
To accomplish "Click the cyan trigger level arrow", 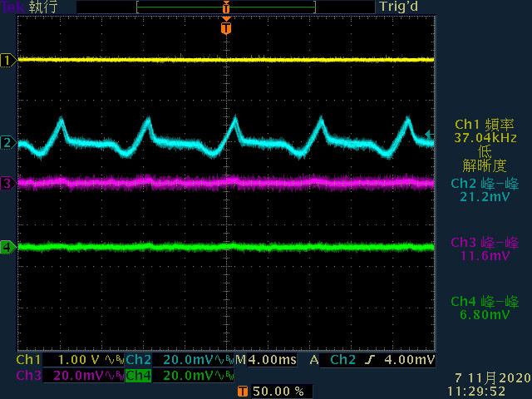I will point(428,134).
